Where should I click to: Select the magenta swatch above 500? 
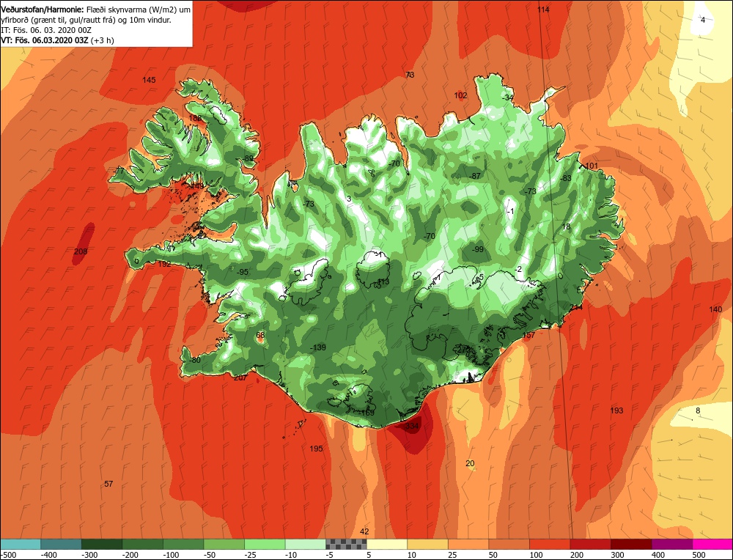click(712, 544)
